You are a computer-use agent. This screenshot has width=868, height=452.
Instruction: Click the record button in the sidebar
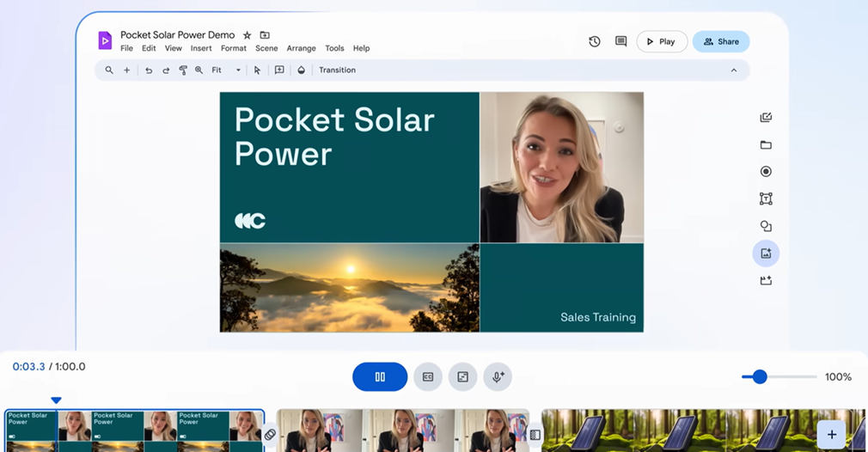pos(766,172)
